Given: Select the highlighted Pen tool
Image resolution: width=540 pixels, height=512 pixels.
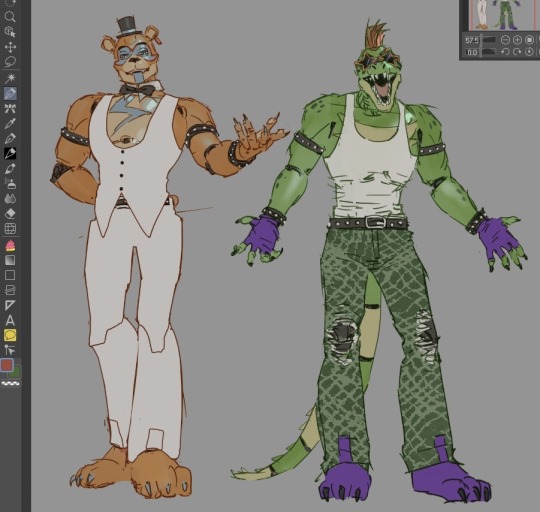Looking at the screenshot, I should coord(10,93).
